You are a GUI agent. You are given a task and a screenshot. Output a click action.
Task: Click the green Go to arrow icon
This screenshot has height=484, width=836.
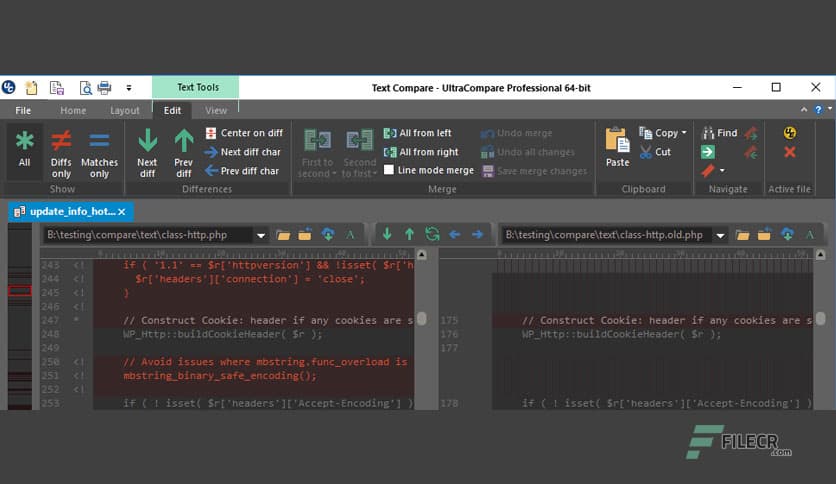click(708, 152)
